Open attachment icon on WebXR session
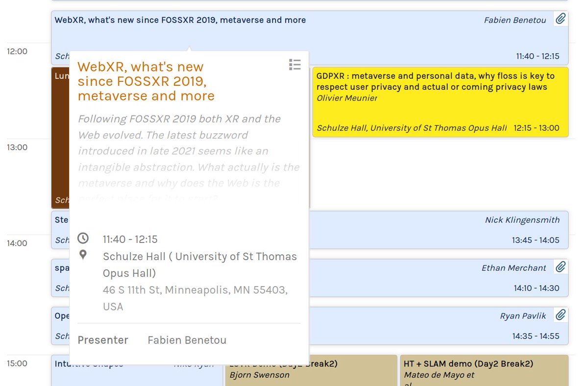The image size is (588, 386). [x=561, y=19]
